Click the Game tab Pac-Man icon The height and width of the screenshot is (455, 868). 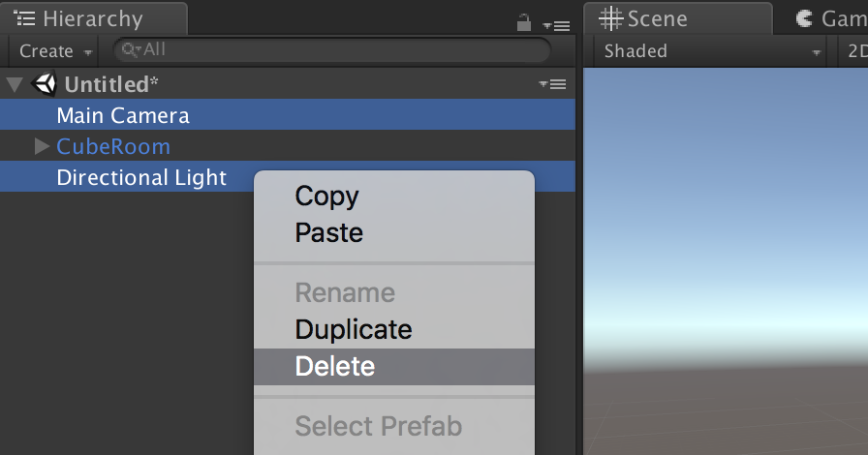coord(804,18)
